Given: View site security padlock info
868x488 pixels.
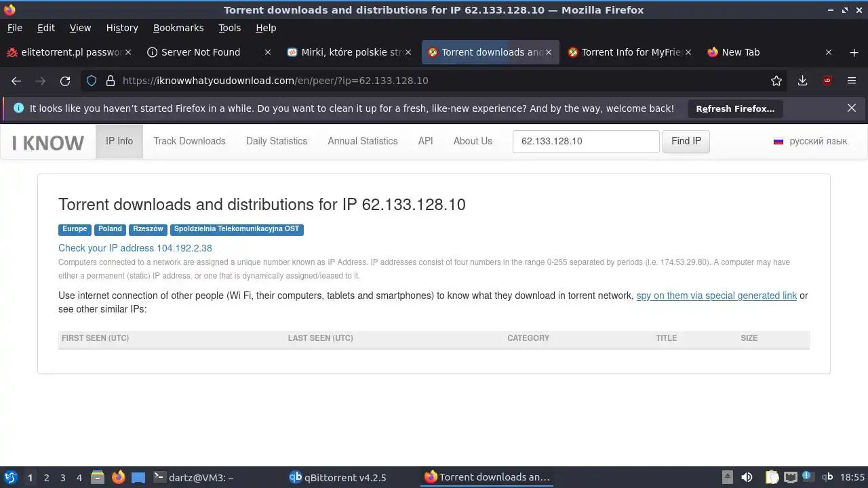Looking at the screenshot, I should pyautogui.click(x=111, y=81).
